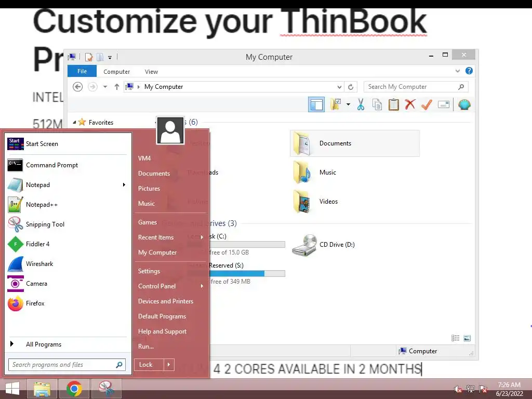Screen dimensions: 532x399
Task: Open Settings from start menu
Action: tap(170, 271)
